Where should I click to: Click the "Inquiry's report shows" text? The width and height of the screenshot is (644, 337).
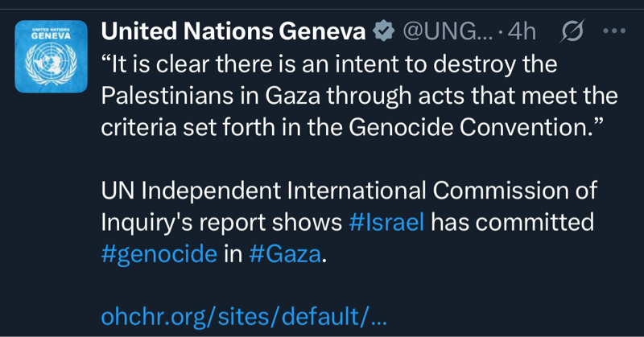click(x=221, y=222)
